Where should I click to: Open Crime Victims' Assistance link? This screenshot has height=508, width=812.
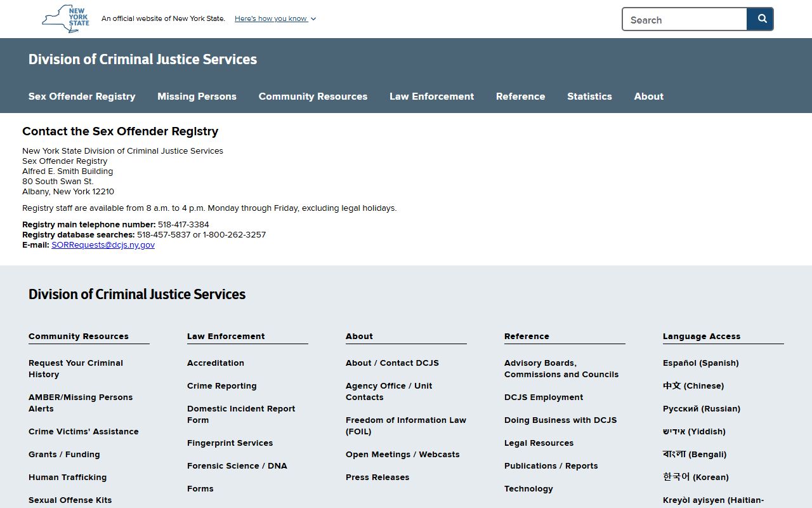pos(83,431)
